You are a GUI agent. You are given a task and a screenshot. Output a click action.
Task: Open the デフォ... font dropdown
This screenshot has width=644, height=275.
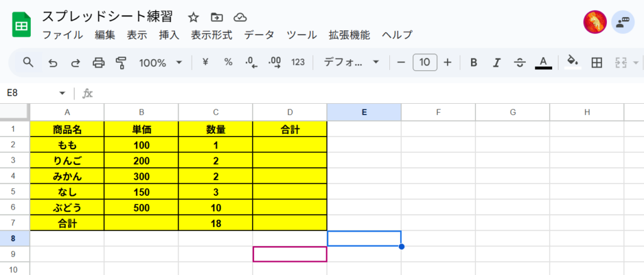point(351,62)
